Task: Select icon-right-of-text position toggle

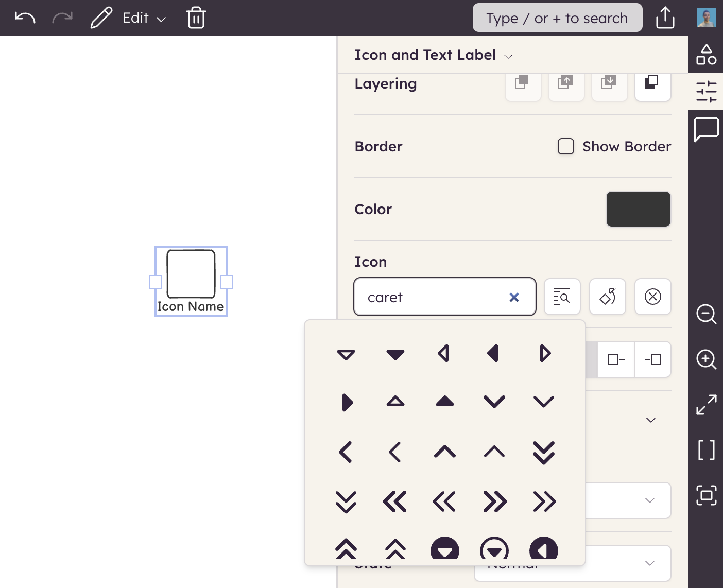Action: (653, 359)
